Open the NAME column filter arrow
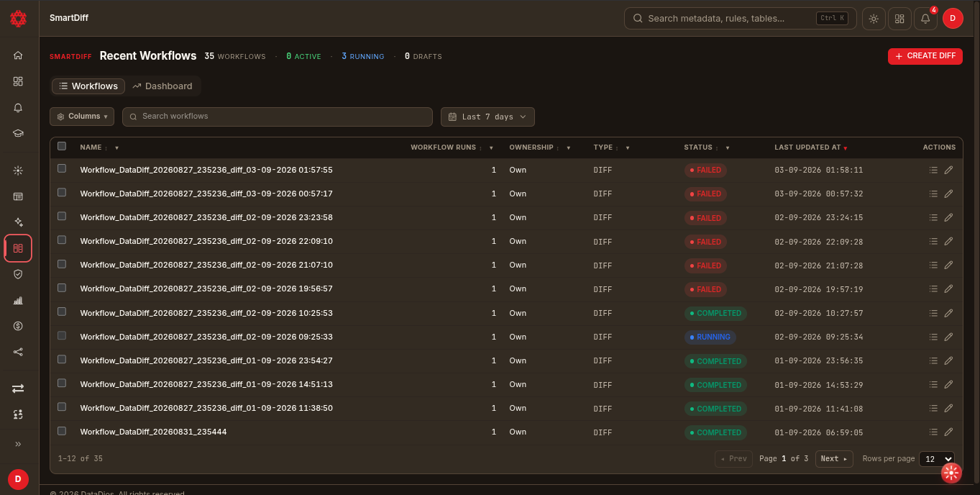980x495 pixels. click(x=116, y=147)
